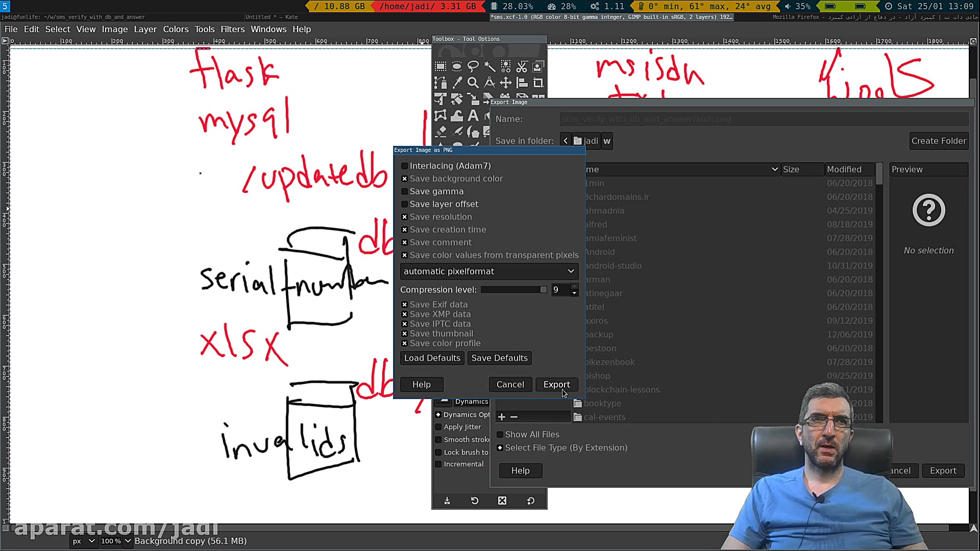Image resolution: width=980 pixels, height=551 pixels.
Task: Check the Save gamma checkbox
Action: click(x=405, y=191)
